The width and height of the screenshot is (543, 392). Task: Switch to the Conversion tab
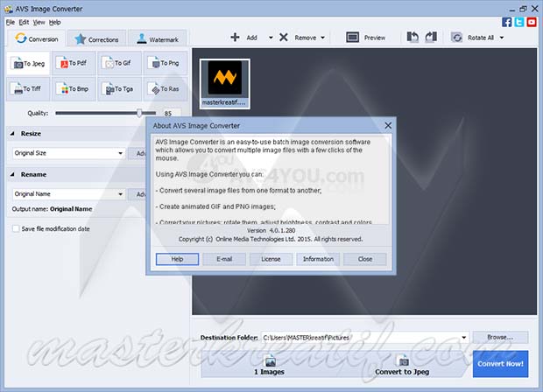[x=37, y=38]
